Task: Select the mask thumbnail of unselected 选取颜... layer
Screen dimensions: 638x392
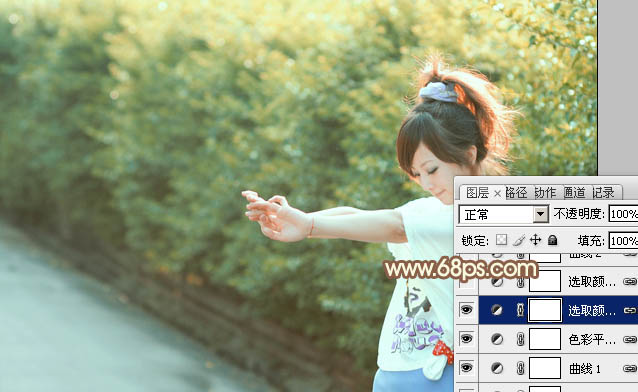Action: coord(545,281)
